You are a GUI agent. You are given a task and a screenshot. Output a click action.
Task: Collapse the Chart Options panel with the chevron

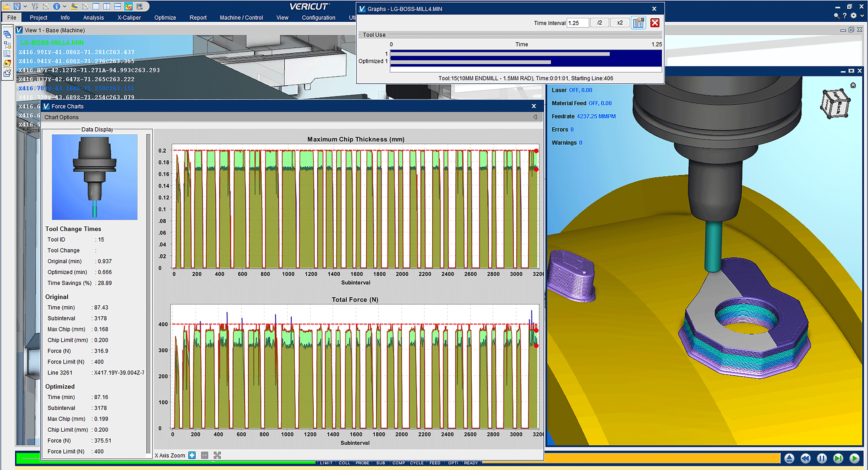coord(536,117)
